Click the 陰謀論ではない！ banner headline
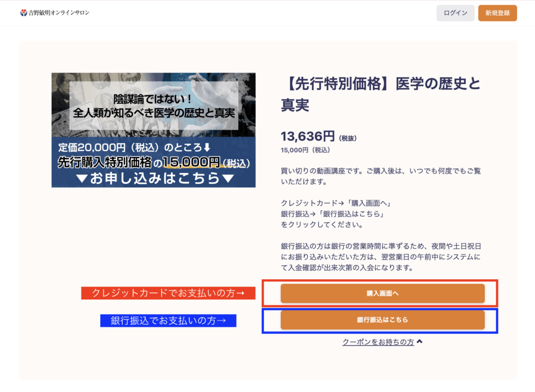This screenshot has width=535, height=392. click(153, 98)
